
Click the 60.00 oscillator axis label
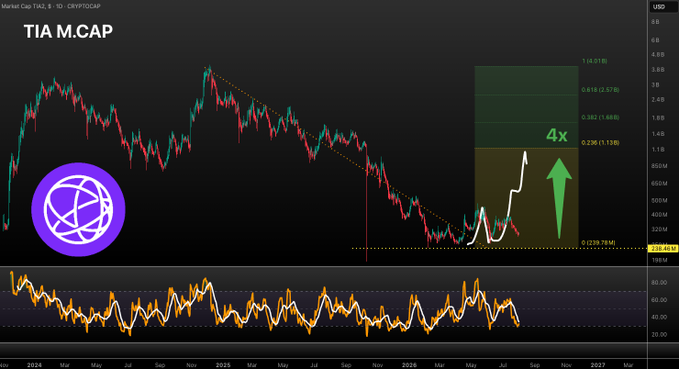[x=659, y=300]
